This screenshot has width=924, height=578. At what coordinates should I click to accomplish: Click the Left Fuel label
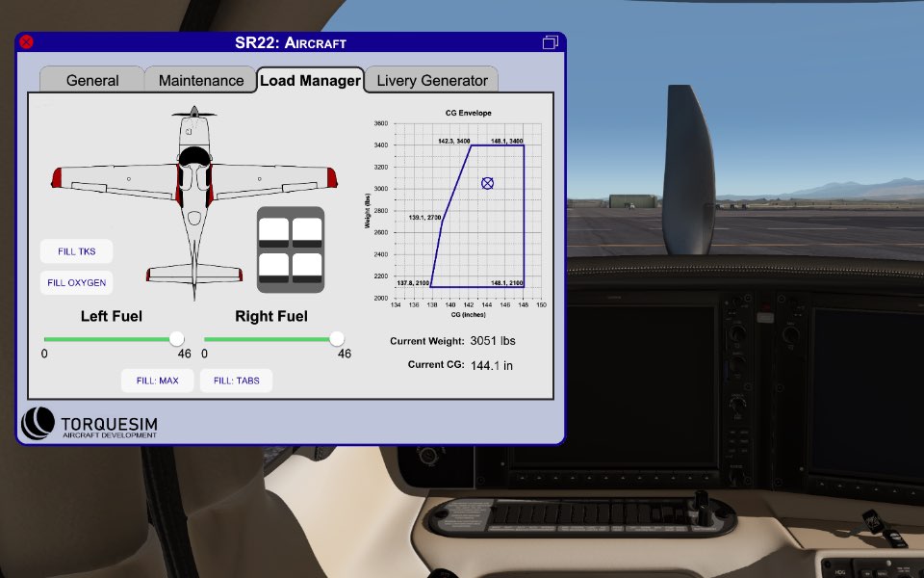click(x=112, y=316)
